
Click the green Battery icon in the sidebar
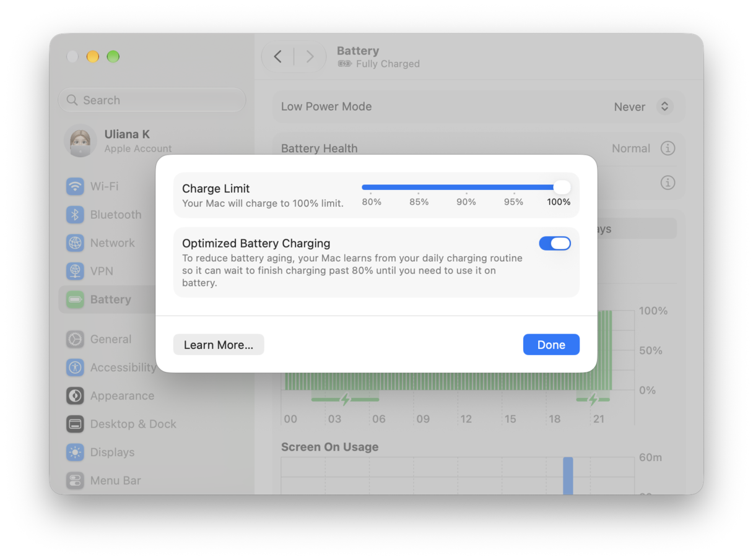click(x=75, y=299)
